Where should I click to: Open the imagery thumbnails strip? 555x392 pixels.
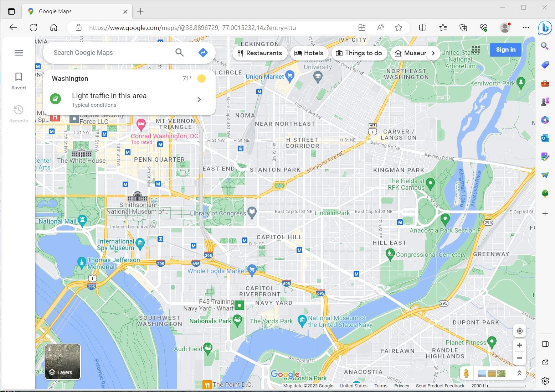(x=492, y=373)
